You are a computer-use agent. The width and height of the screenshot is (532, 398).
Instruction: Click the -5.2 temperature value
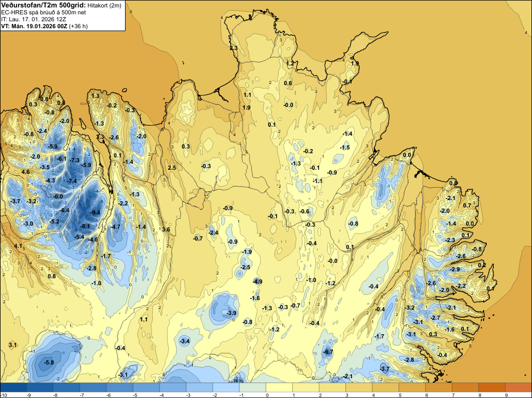[x=54, y=221]
